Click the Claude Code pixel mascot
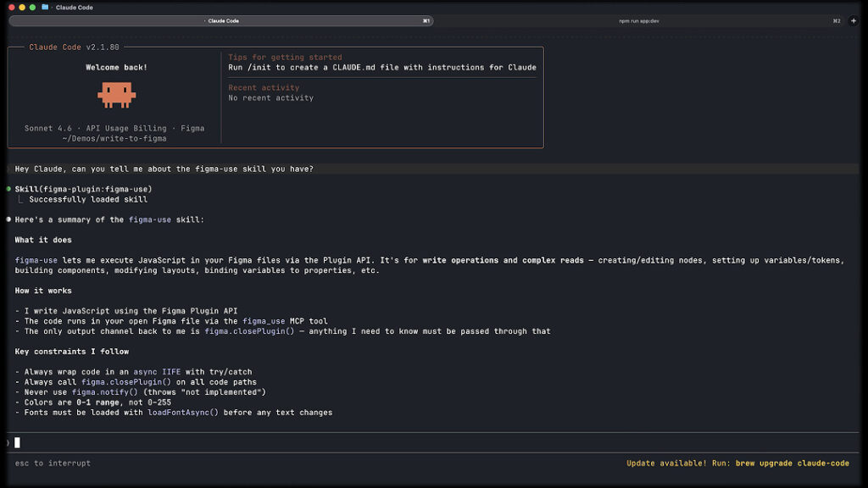Viewport: 868px width, 488px height. [x=116, y=93]
